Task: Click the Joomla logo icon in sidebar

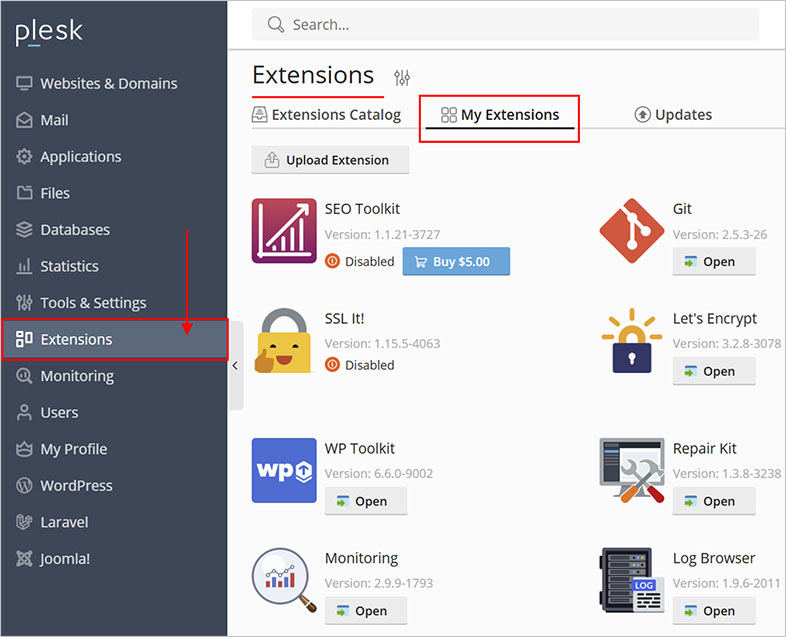Action: coord(24,559)
